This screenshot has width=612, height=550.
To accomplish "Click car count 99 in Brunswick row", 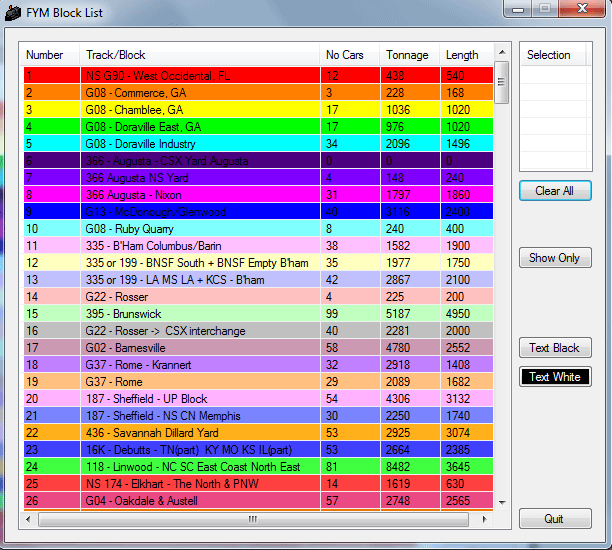I will tap(332, 314).
